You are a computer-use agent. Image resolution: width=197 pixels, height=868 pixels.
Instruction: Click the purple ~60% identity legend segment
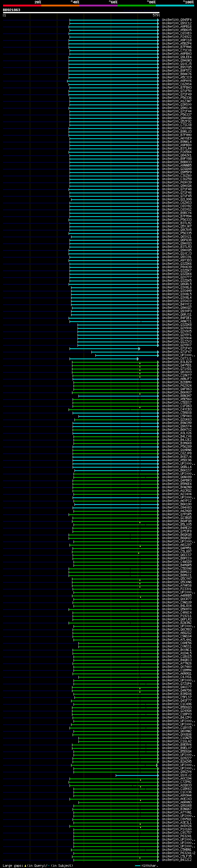99,6
